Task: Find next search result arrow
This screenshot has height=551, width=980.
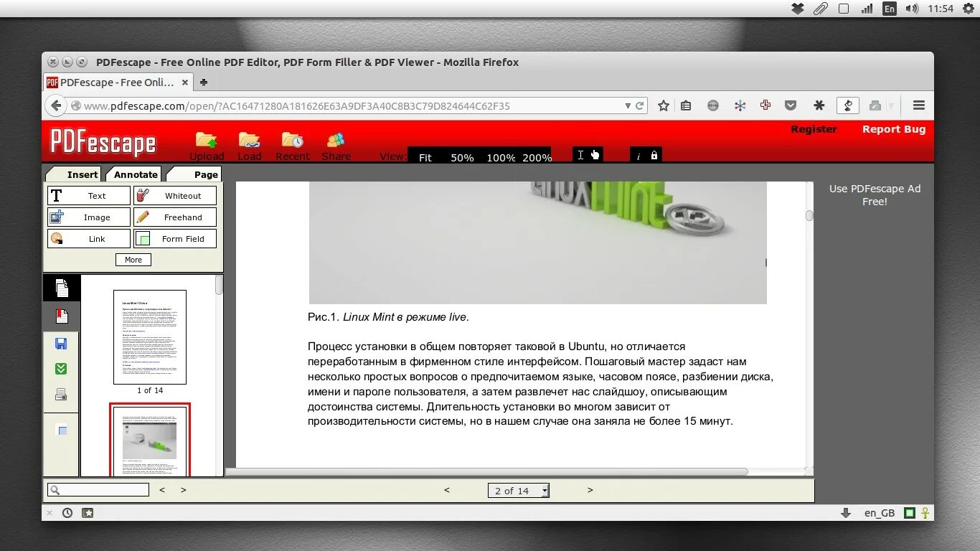Action: 184,490
